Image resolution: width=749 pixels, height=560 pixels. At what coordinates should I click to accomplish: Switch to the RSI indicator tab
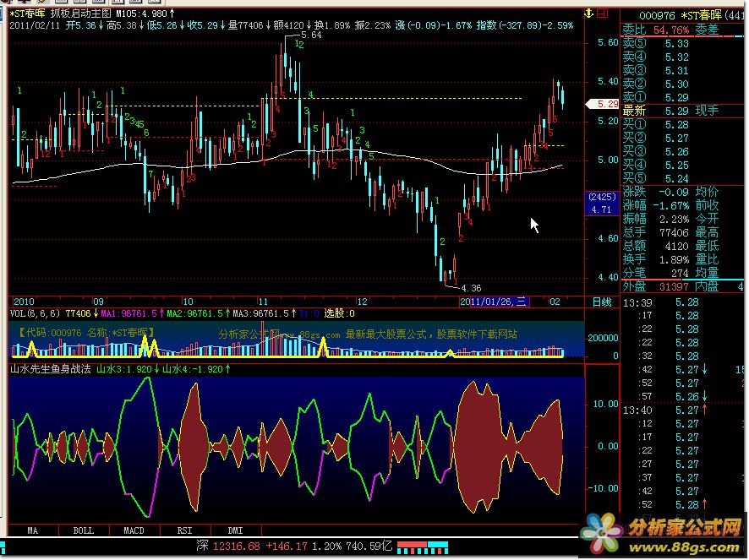tap(185, 531)
